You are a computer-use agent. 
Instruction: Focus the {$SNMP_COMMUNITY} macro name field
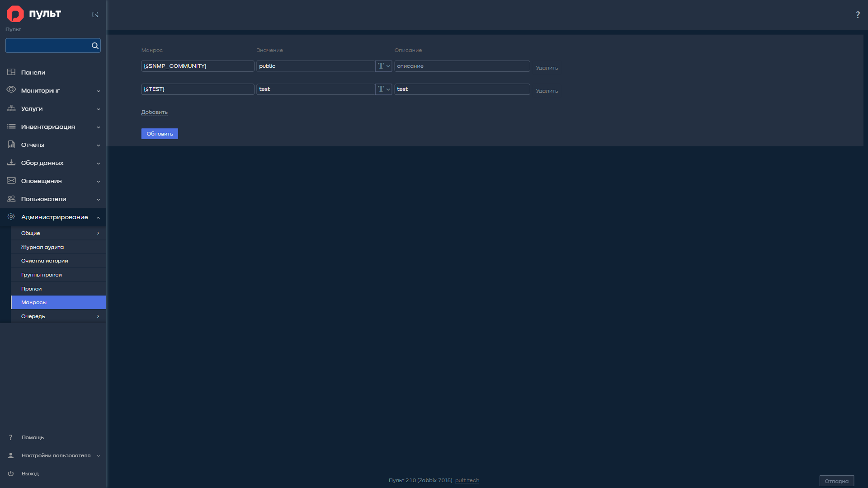tap(198, 66)
